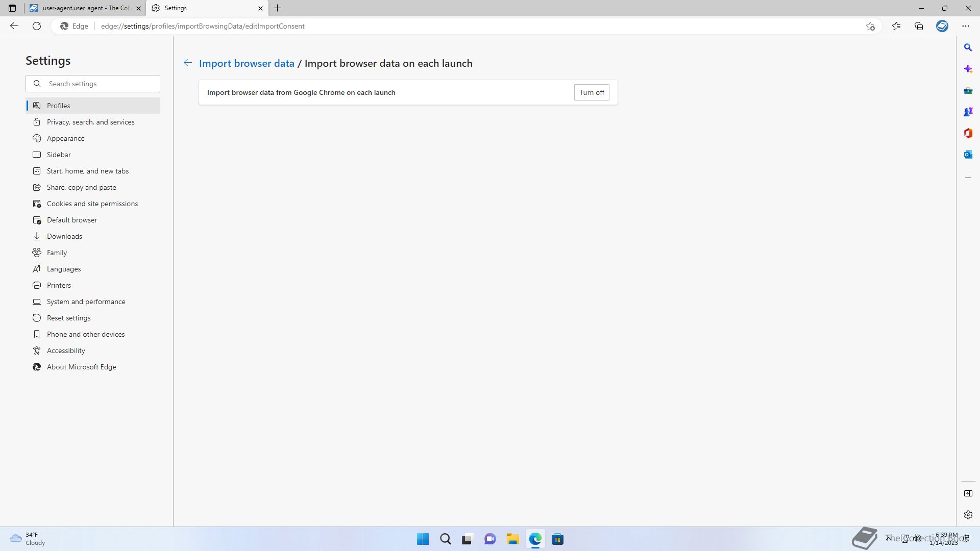The height and width of the screenshot is (551, 980).
Task: Open Phone and other devices settings
Action: click(93, 334)
